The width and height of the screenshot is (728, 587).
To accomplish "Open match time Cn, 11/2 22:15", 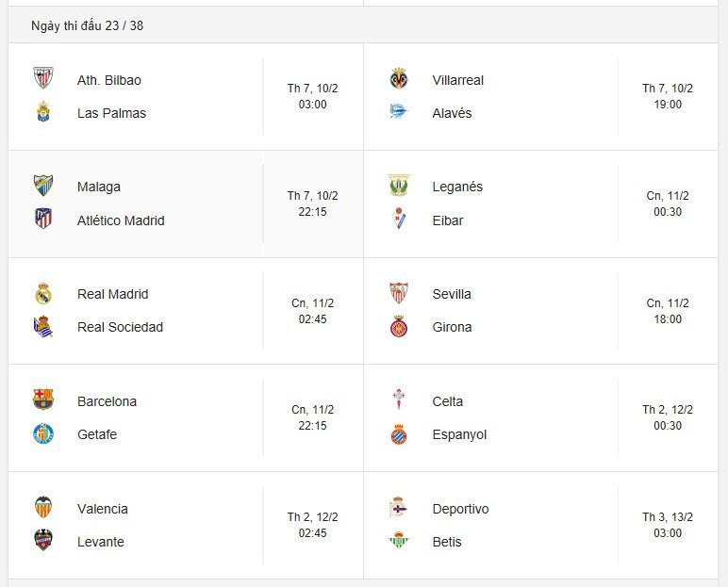I will click(312, 417).
